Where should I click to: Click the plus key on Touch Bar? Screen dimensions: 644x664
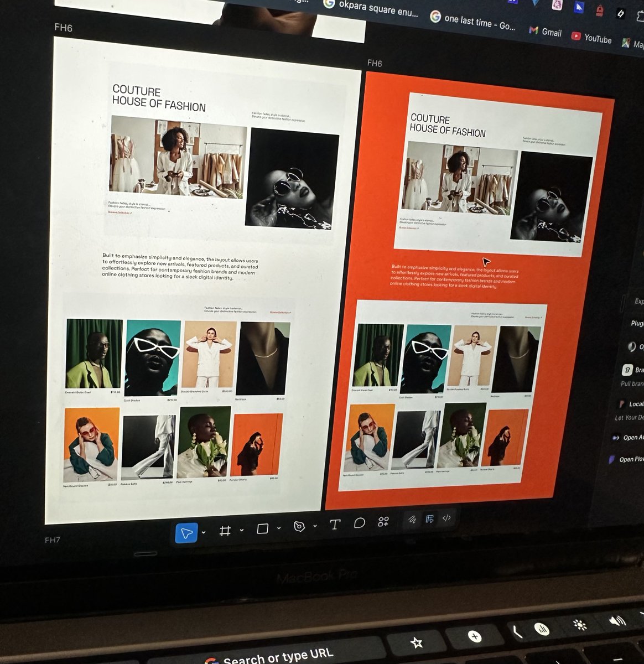[x=475, y=636]
